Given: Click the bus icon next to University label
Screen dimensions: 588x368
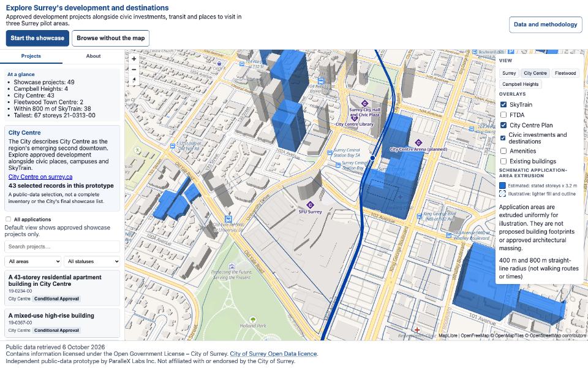Looking at the screenshot, I should [x=321, y=81].
